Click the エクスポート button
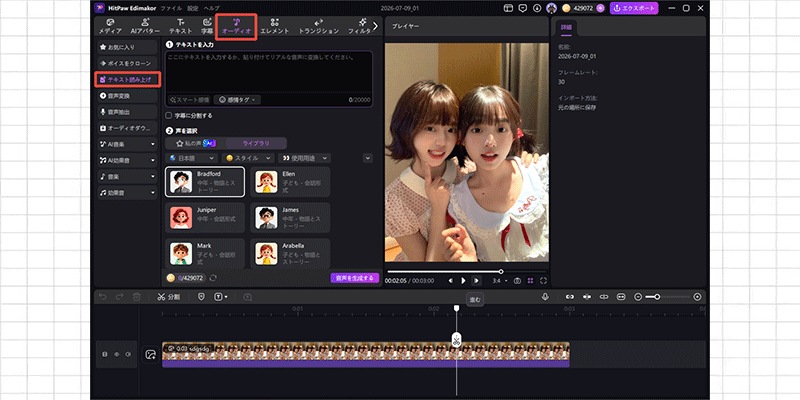 [634, 8]
